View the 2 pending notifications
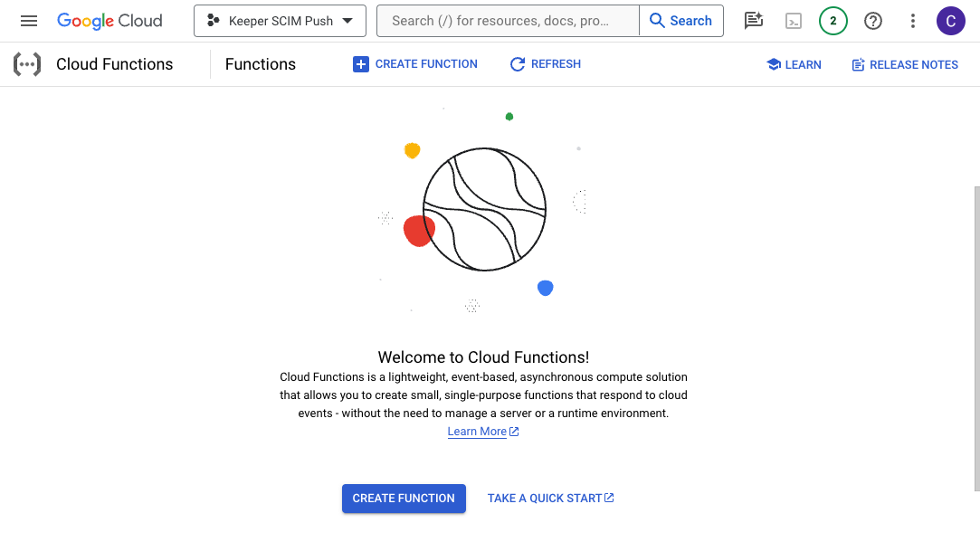The image size is (980, 542). coord(833,21)
